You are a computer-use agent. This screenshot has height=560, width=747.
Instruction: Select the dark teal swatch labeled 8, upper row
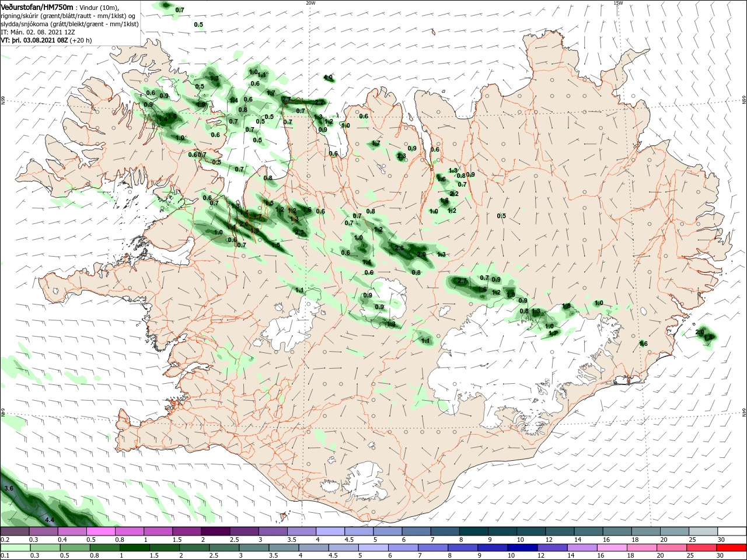pyautogui.click(x=473, y=531)
